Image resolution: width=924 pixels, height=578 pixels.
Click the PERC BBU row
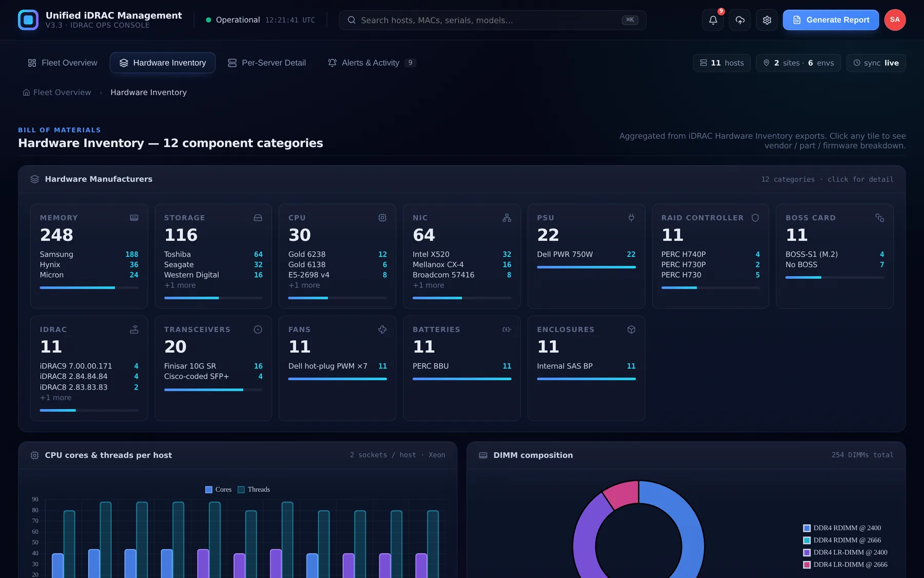461,366
